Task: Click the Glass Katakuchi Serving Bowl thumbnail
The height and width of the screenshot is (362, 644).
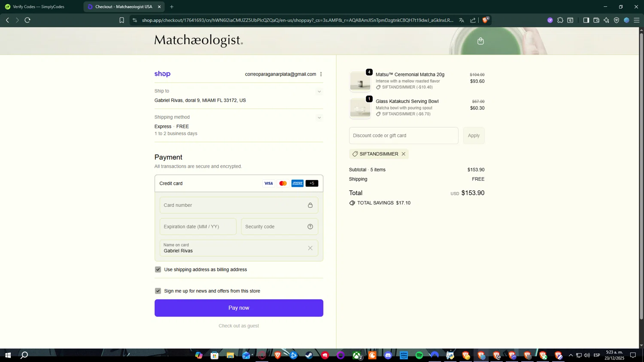Action: 360,108
